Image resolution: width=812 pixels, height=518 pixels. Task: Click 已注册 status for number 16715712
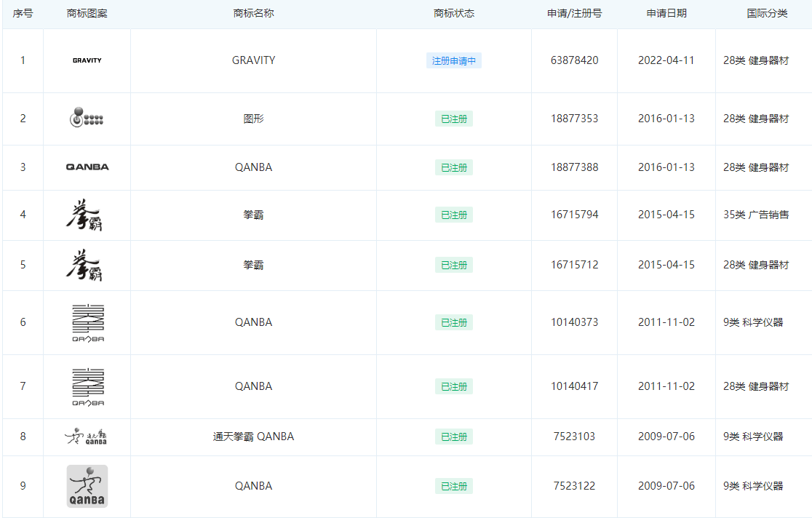pyautogui.click(x=454, y=265)
